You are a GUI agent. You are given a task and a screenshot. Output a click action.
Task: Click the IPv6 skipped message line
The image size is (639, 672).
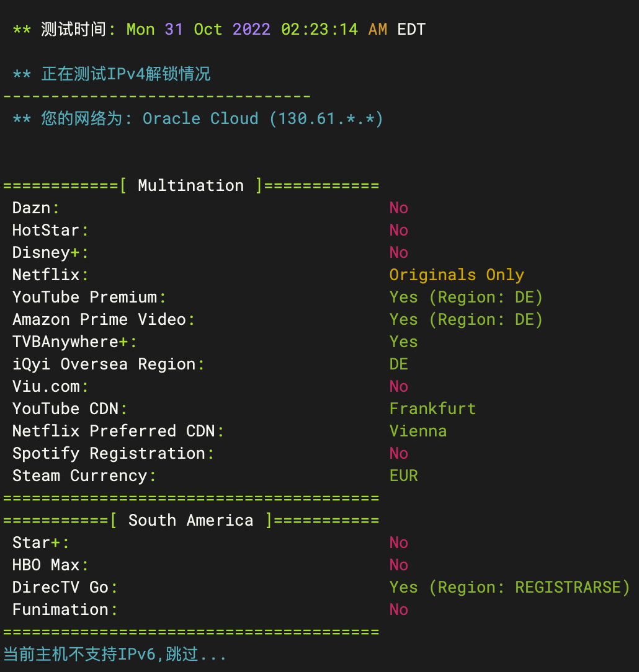[115, 654]
